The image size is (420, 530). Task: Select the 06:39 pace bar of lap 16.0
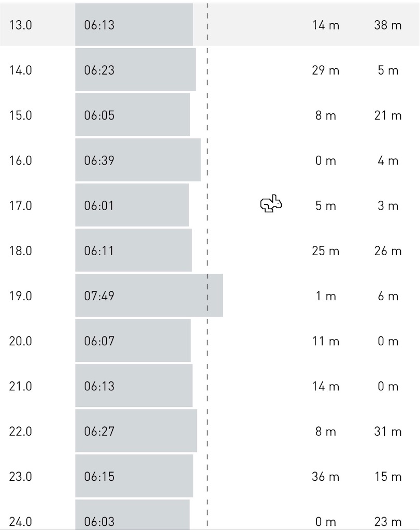138,160
